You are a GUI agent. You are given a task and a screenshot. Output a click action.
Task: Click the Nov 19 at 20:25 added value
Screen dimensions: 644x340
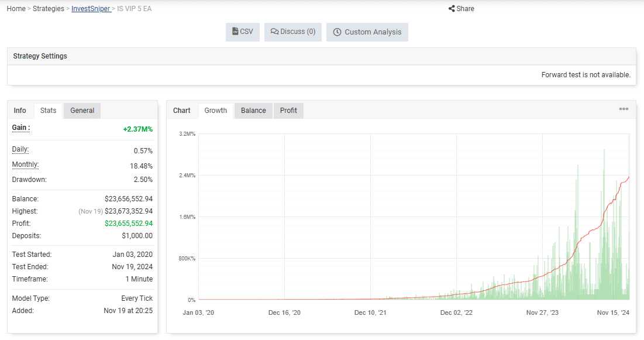point(128,311)
